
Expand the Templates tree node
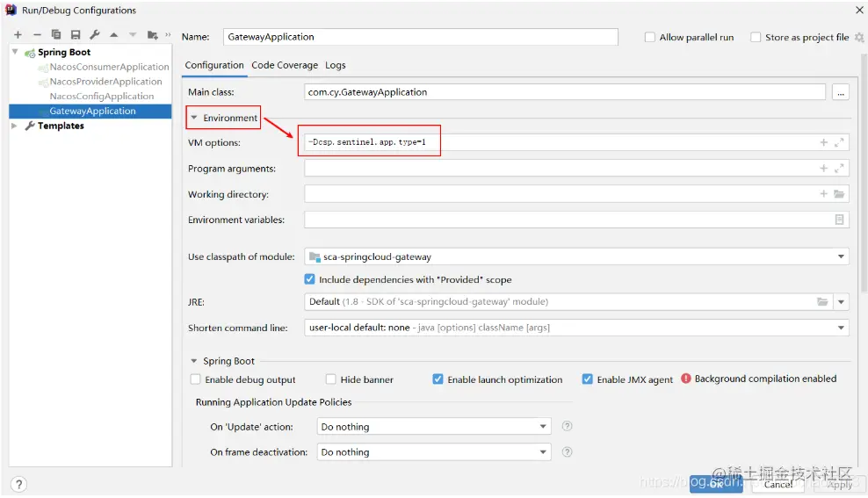[x=14, y=126]
